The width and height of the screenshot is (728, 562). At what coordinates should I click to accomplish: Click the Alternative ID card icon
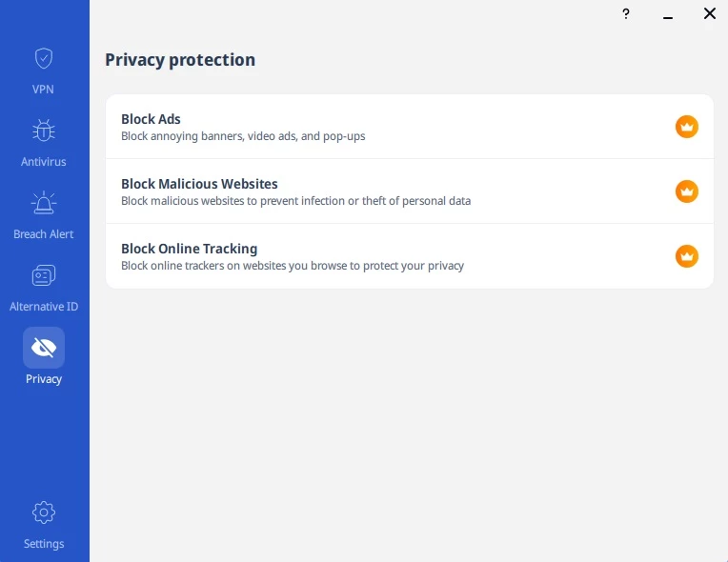44,275
